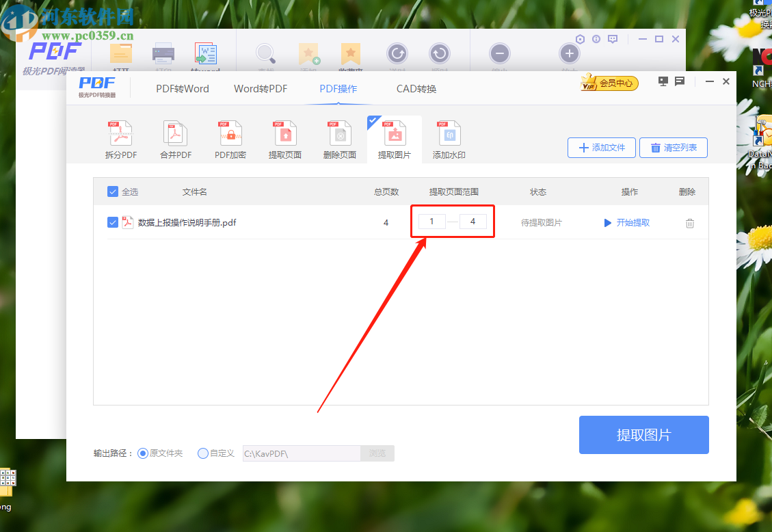
Task: Click the 会员中心 VIP badge
Action: 609,81
